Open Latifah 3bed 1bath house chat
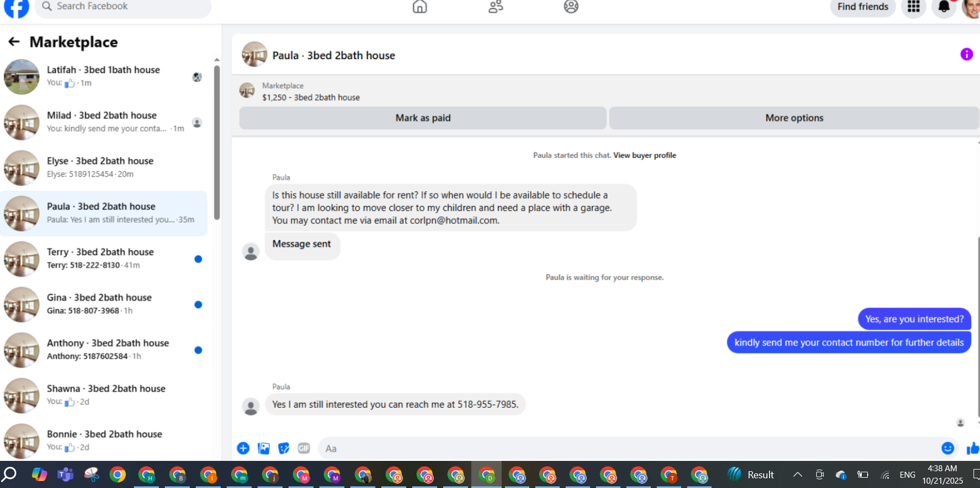 [x=103, y=76]
